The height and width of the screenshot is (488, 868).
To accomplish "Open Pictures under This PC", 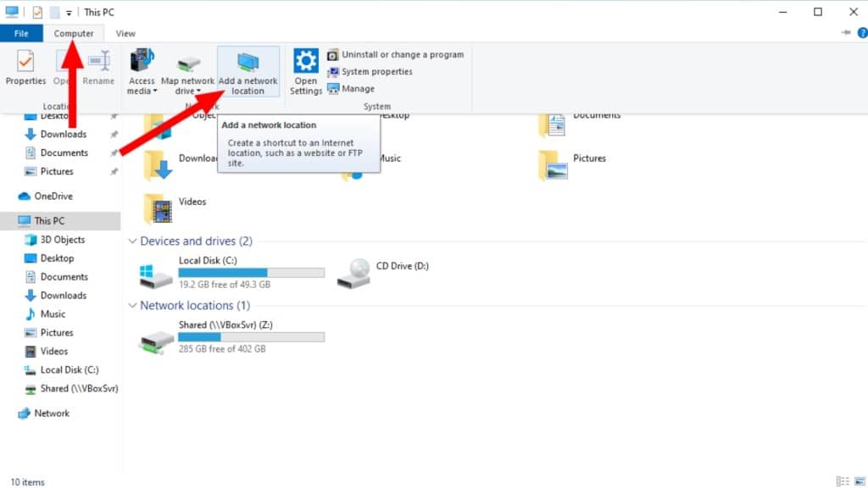I will click(x=57, y=332).
